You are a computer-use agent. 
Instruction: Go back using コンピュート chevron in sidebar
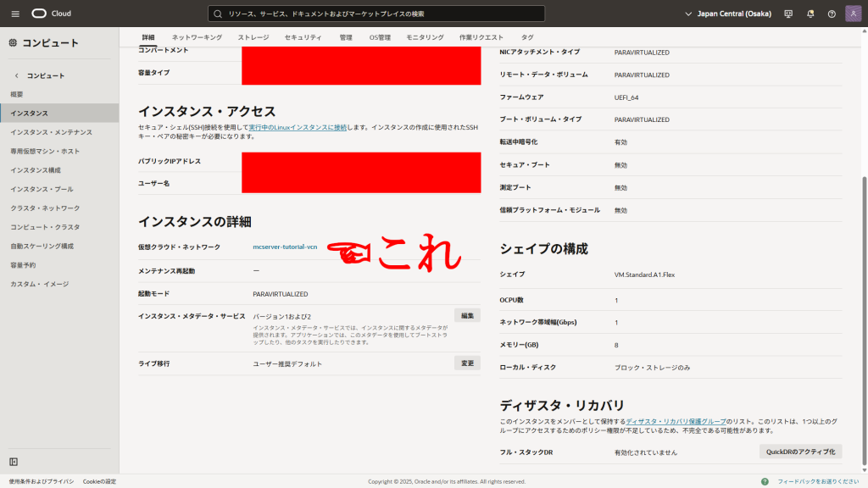pos(17,75)
